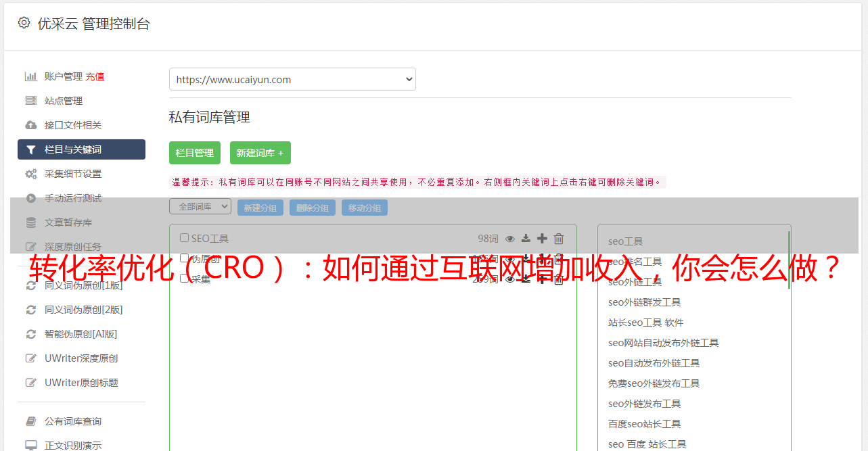View SEO工具 keywords with eye icon
Screen dimensions: 868x451
[x=510, y=239]
